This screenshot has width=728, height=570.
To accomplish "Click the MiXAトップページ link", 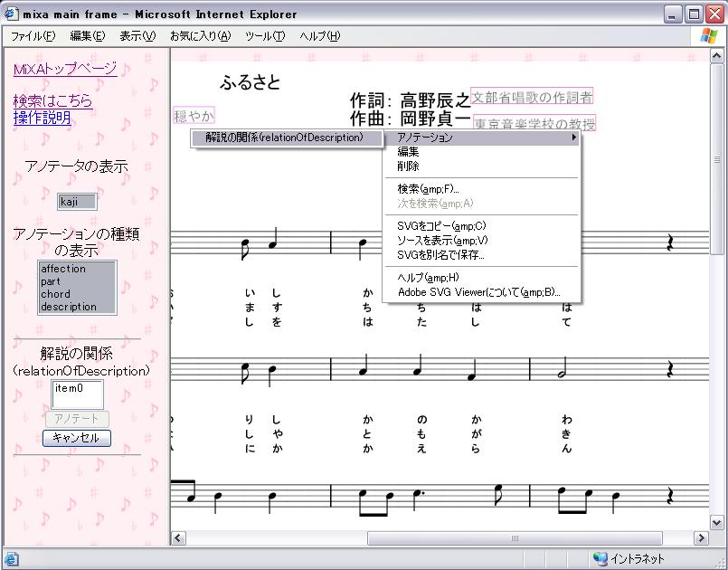I will [x=65, y=69].
